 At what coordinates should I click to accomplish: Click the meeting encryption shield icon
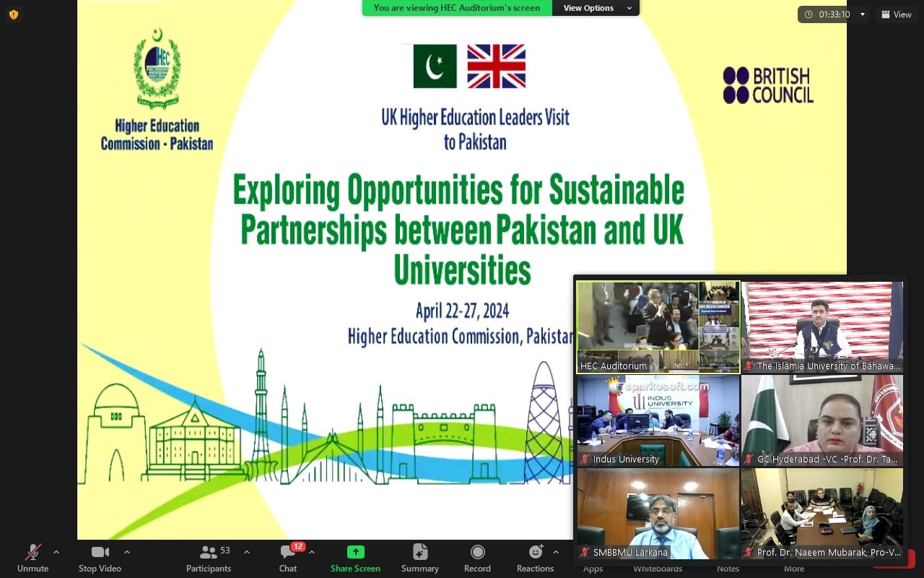tap(13, 14)
